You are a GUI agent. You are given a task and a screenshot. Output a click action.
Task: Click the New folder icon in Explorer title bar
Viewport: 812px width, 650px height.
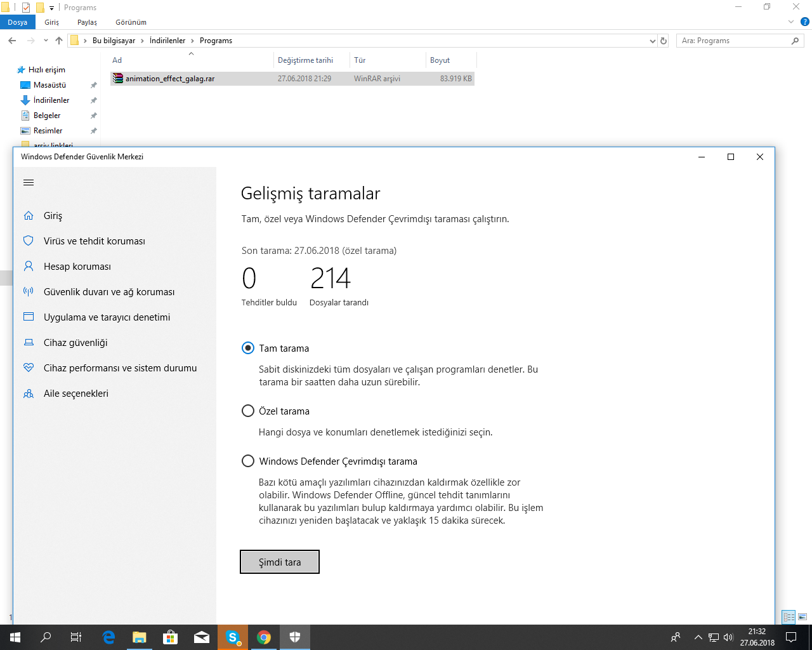40,8
